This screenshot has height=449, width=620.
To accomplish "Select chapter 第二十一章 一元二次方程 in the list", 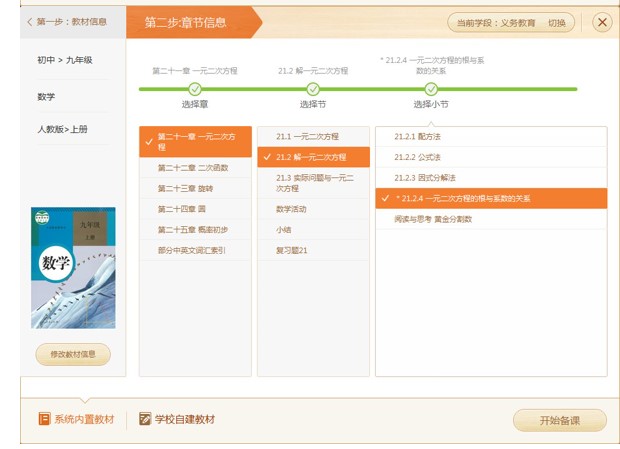I will (x=195, y=142).
